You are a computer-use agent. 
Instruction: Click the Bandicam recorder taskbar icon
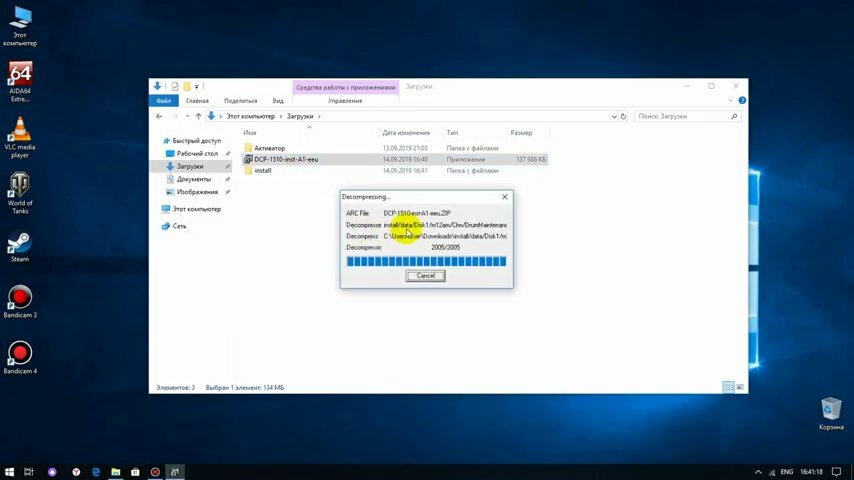(155, 472)
